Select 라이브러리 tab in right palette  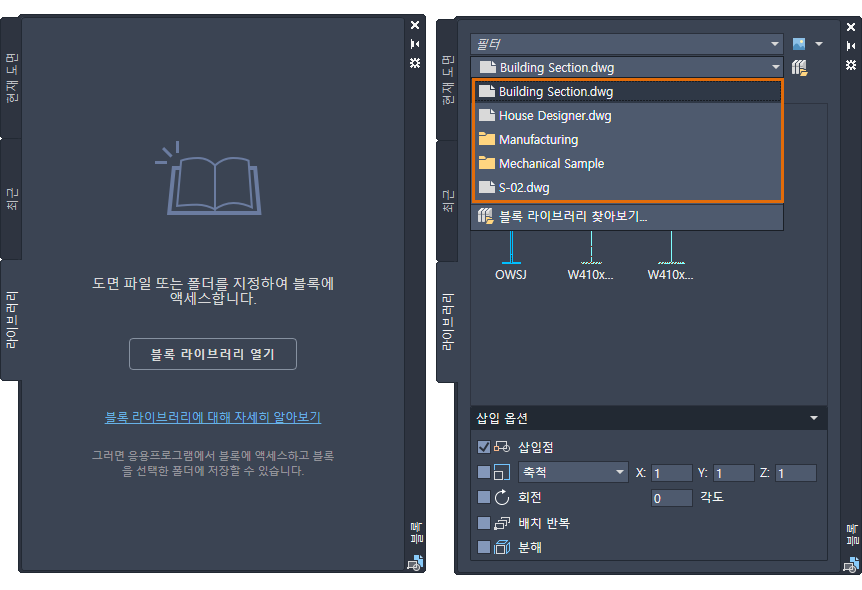448,322
